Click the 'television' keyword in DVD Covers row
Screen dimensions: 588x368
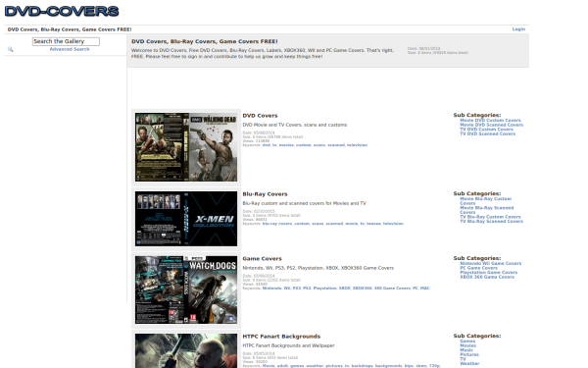357,145
